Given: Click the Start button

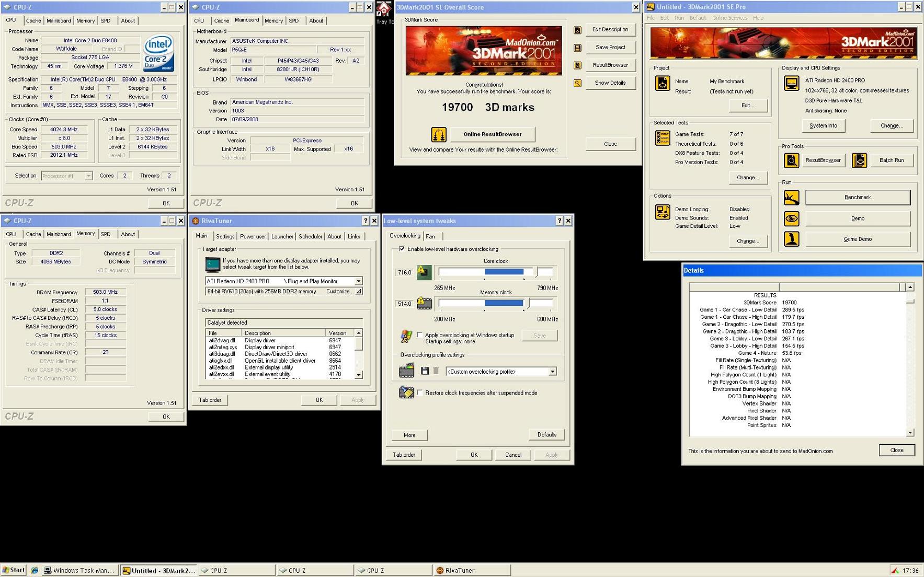Looking at the screenshot, I should [x=14, y=570].
